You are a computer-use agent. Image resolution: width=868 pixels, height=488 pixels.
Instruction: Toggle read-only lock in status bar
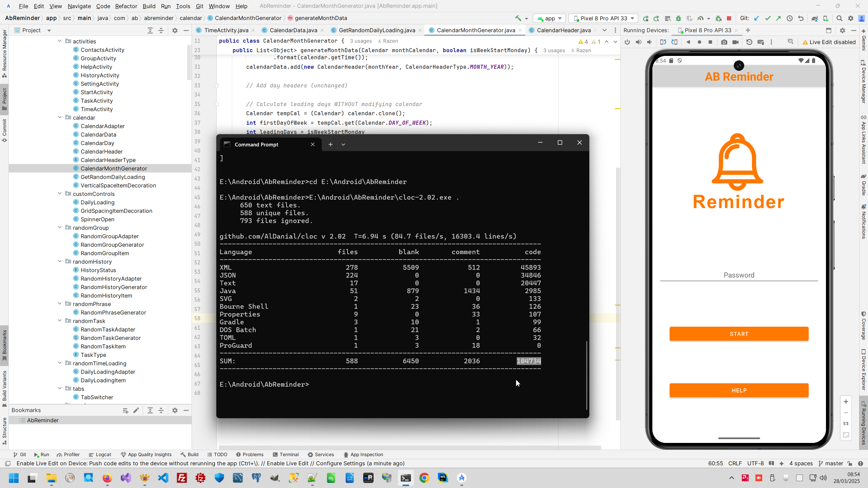pos(850,463)
